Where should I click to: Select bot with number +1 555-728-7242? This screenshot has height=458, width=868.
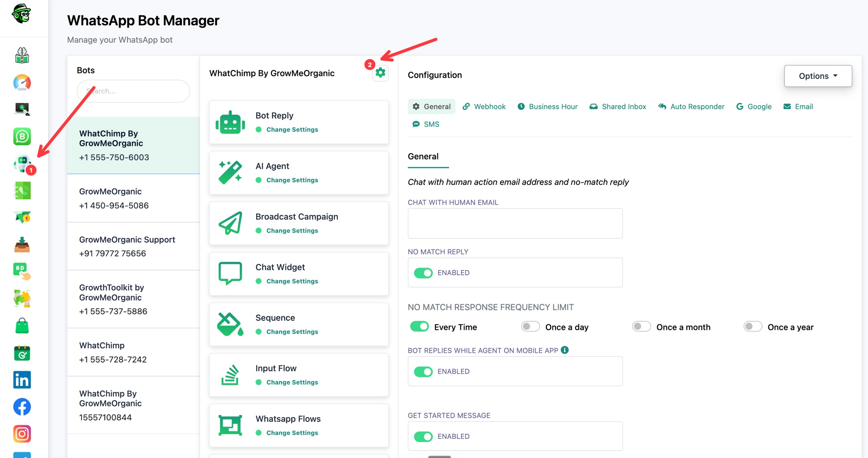coord(133,352)
